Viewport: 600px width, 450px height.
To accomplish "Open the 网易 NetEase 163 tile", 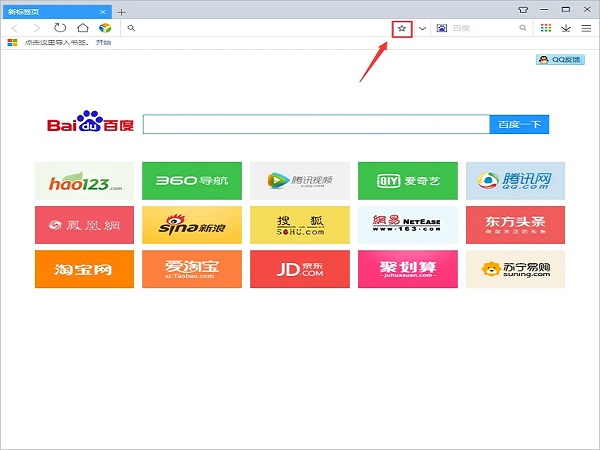I will [408, 225].
